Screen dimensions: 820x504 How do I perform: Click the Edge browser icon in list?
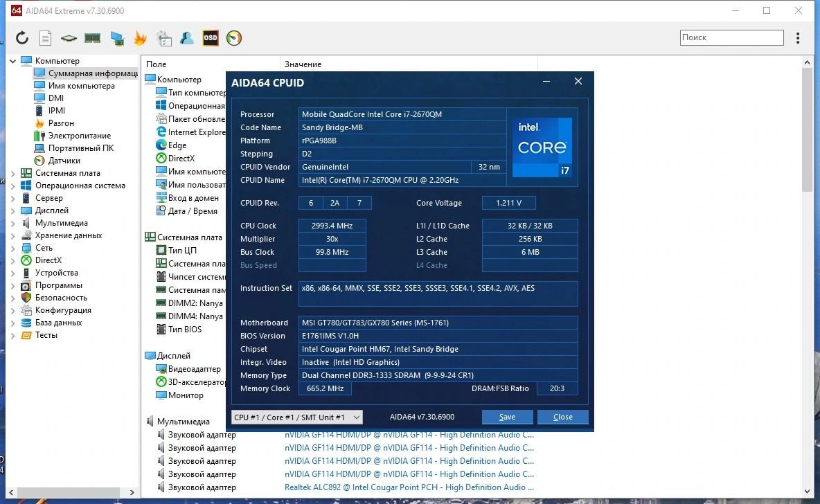pos(161,145)
